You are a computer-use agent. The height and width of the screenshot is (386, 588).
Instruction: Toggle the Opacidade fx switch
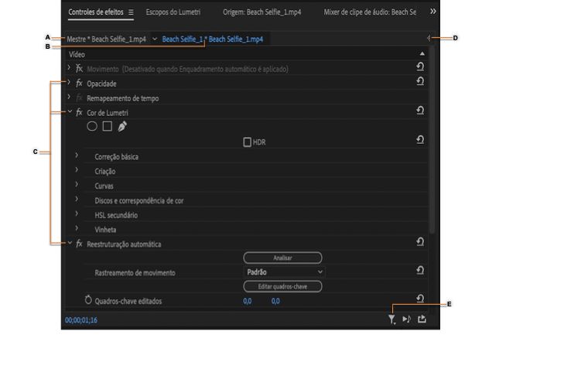pyautogui.click(x=79, y=83)
